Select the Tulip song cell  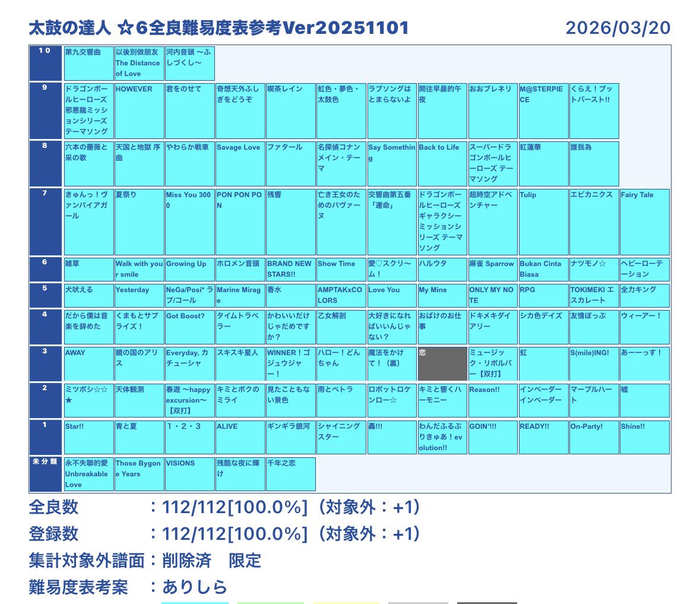click(x=543, y=222)
